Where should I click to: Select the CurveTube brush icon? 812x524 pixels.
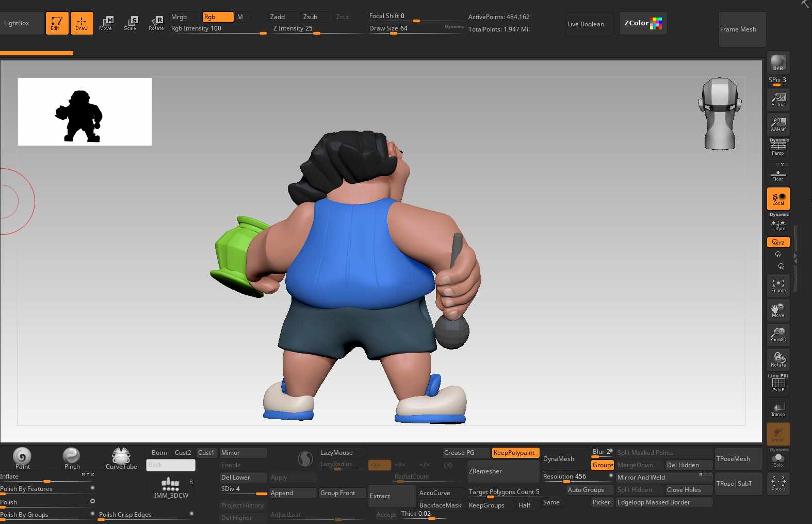click(121, 458)
